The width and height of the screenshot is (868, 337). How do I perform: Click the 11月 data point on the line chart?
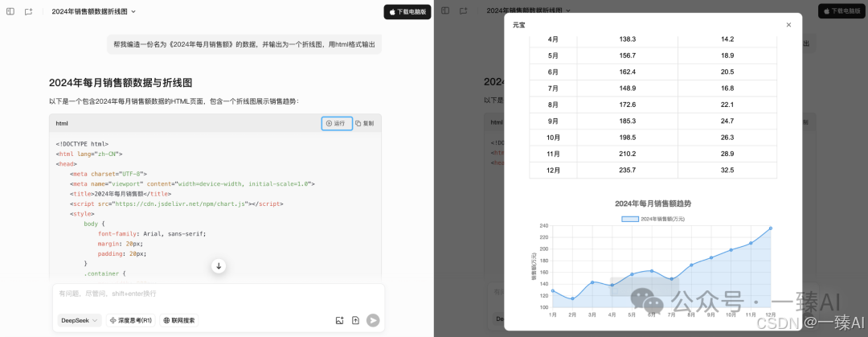click(751, 243)
